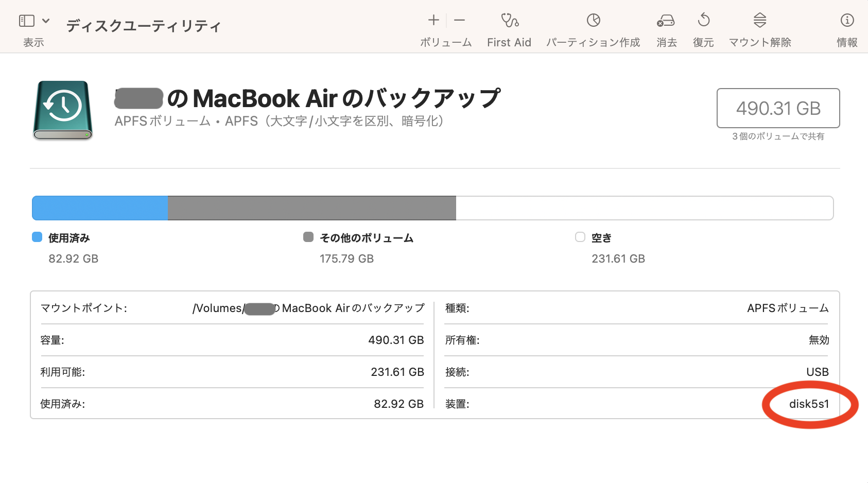Click the 3個のボリュームで共有 text
This screenshot has height=483, width=868.
click(x=778, y=136)
